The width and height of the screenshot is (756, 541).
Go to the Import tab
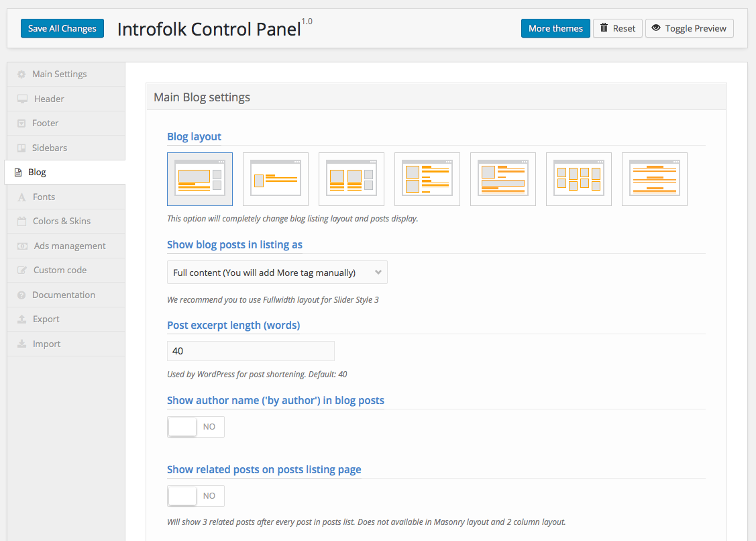point(46,344)
